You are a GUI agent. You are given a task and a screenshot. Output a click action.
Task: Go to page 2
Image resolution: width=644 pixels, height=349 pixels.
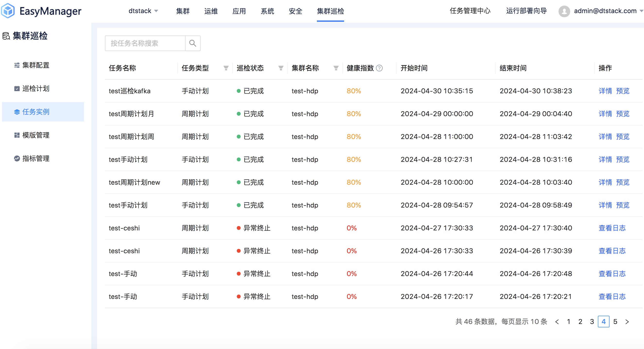click(580, 322)
